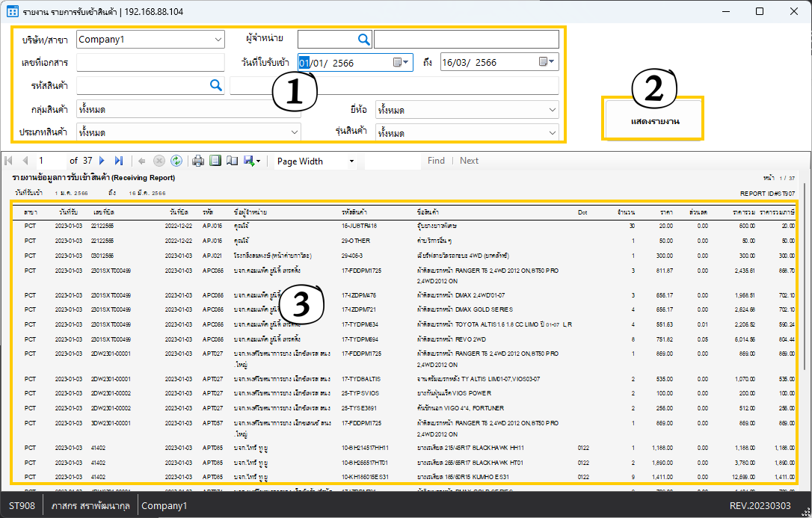Click the แสดงรายงาน button
The height and width of the screenshot is (518, 812).
pos(653,121)
